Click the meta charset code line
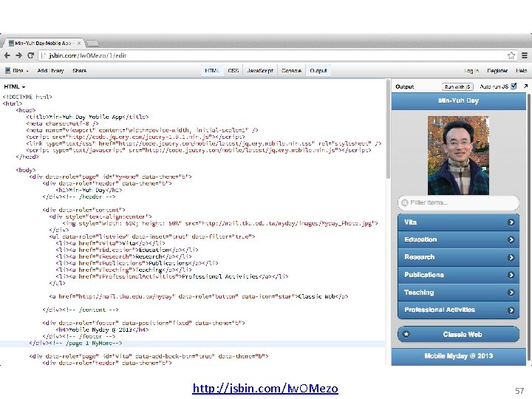The image size is (532, 399). tap(62, 123)
